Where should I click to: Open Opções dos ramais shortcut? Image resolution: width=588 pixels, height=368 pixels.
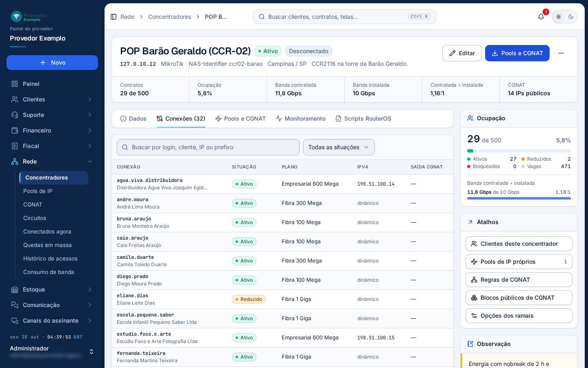coord(519,316)
